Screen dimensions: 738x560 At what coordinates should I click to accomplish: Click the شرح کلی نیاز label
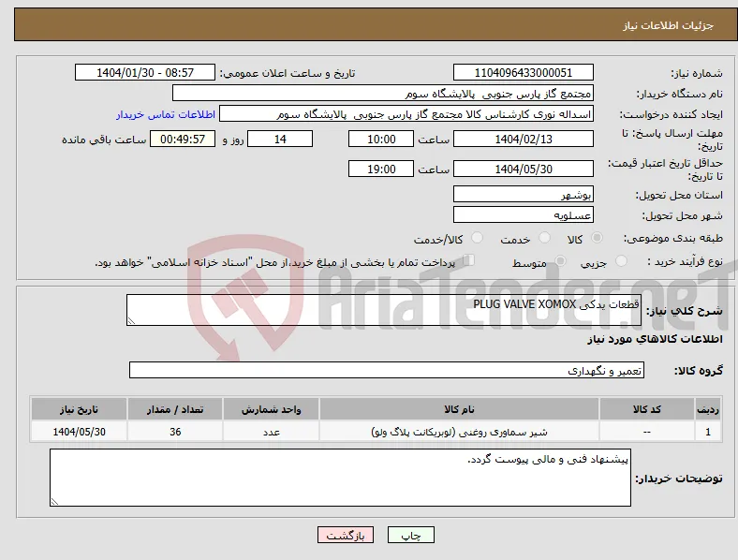tap(684, 311)
